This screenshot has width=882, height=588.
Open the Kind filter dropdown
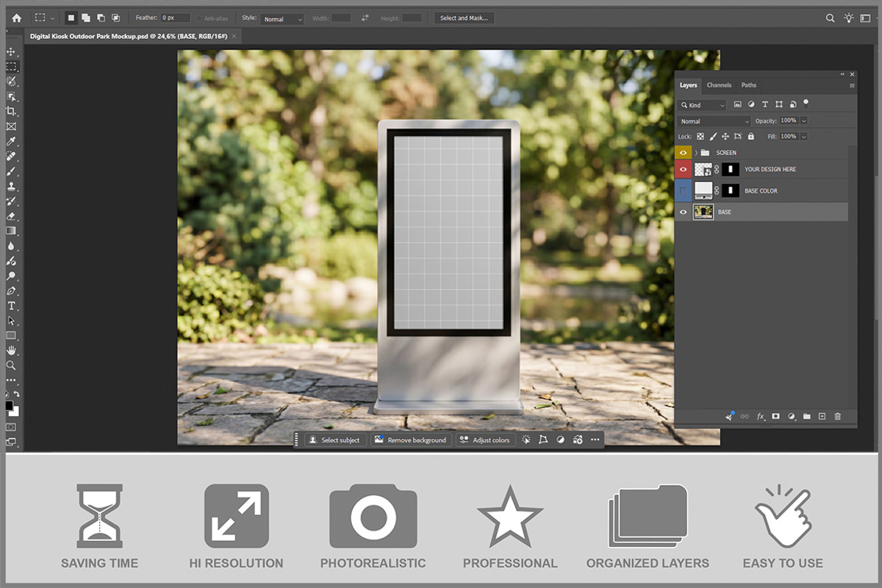click(x=701, y=105)
